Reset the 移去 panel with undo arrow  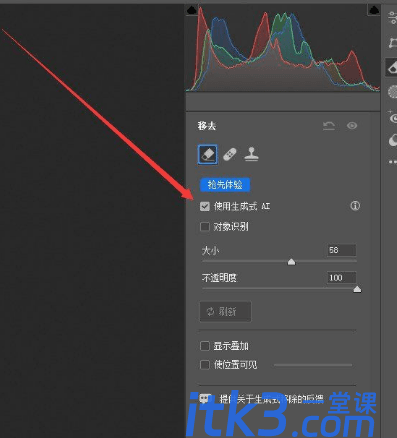(329, 126)
